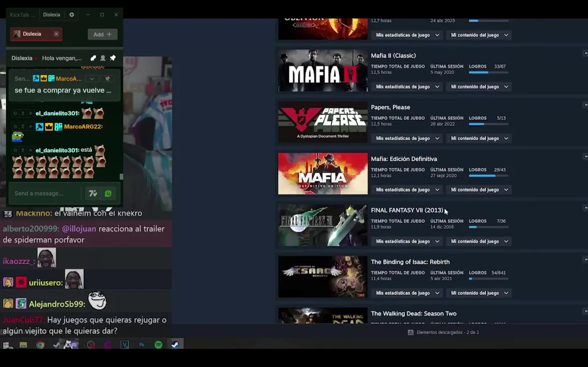Expand Oblivion 'Mi contenido del juego' dropdown
The image size is (588, 367).
479,35
